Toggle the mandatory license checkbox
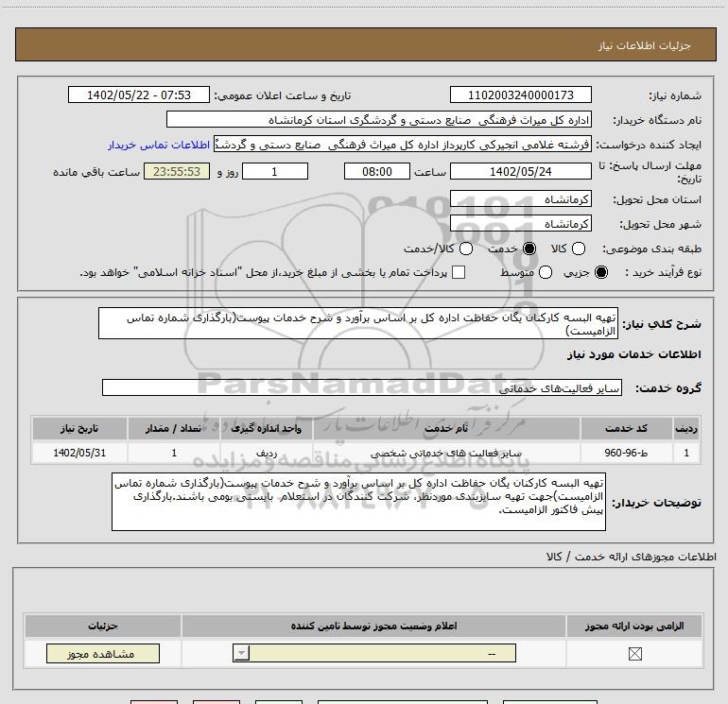Screen dimensions: 728x704 click(634, 654)
